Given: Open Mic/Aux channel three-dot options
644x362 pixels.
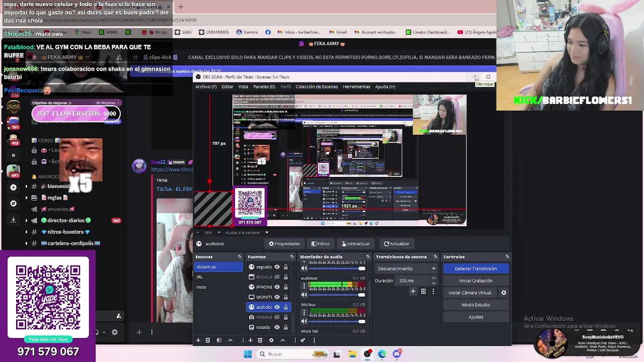Looking at the screenshot, I should click(304, 313).
